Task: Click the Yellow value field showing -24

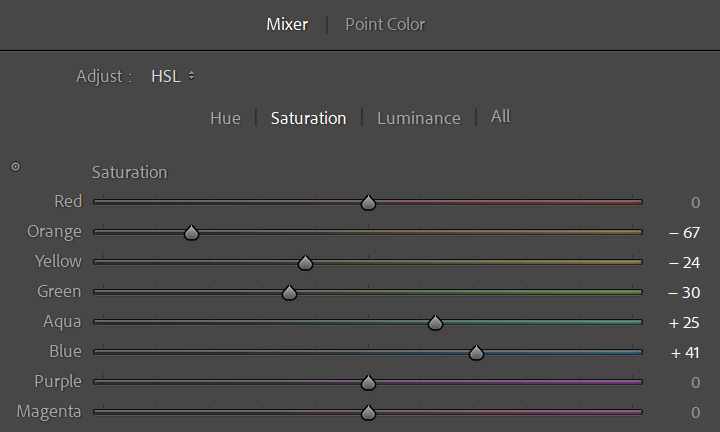Action: point(684,263)
